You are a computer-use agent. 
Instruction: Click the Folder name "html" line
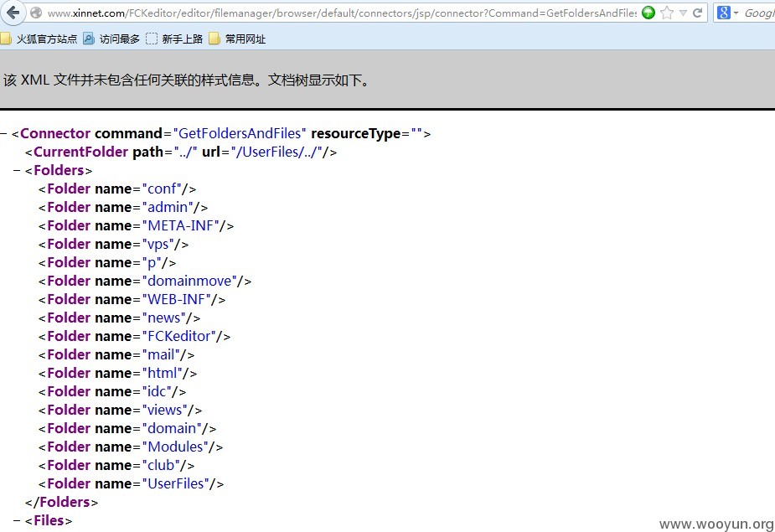[x=117, y=373]
